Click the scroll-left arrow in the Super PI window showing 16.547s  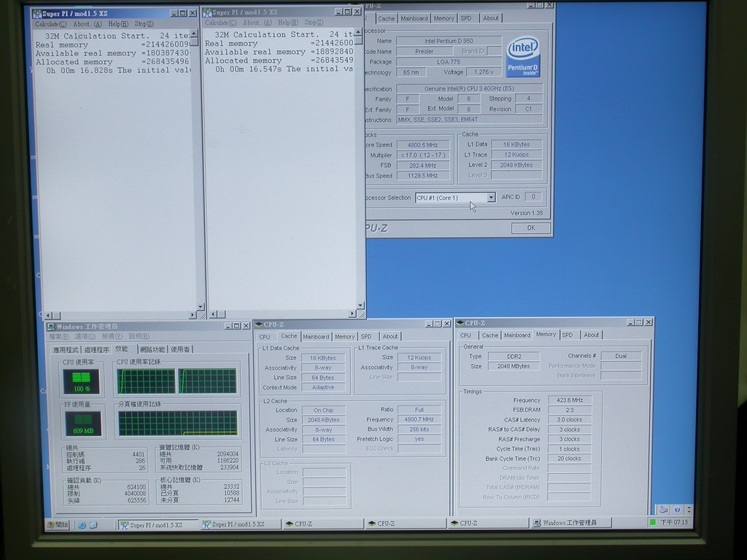pyautogui.click(x=213, y=314)
